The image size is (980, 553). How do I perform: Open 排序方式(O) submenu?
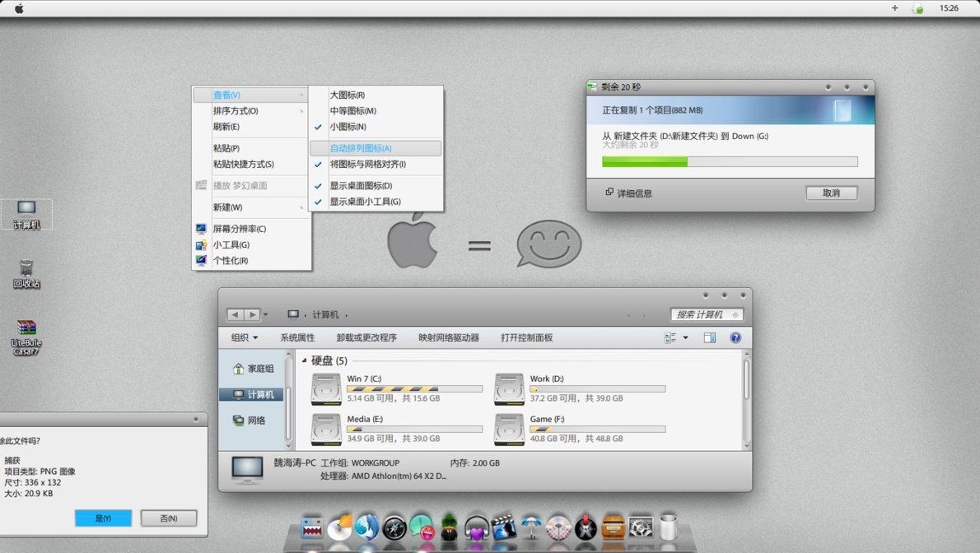[236, 111]
